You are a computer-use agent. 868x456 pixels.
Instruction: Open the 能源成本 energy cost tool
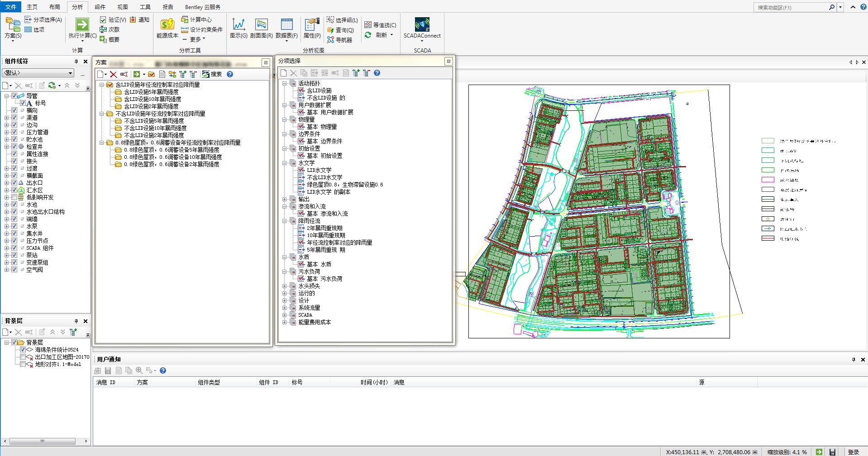click(x=167, y=24)
